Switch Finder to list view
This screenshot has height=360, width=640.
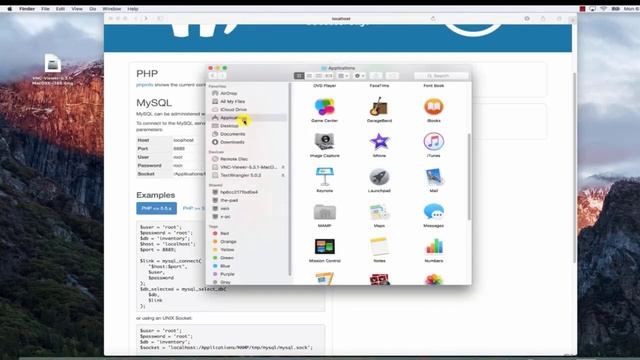click(309, 76)
